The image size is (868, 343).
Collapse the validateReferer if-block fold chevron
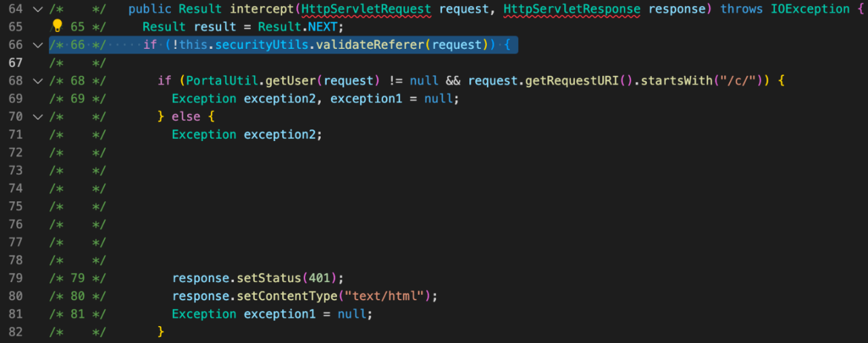[x=37, y=45]
